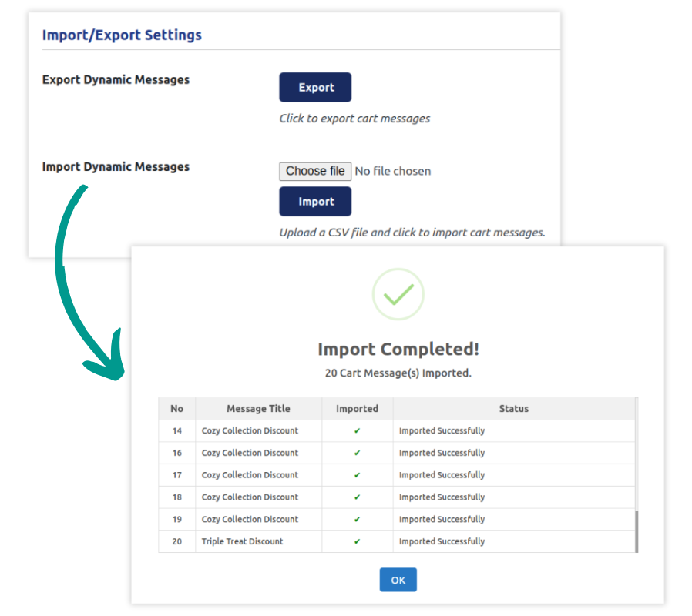
Task: Click the Status column header
Action: coord(513,409)
